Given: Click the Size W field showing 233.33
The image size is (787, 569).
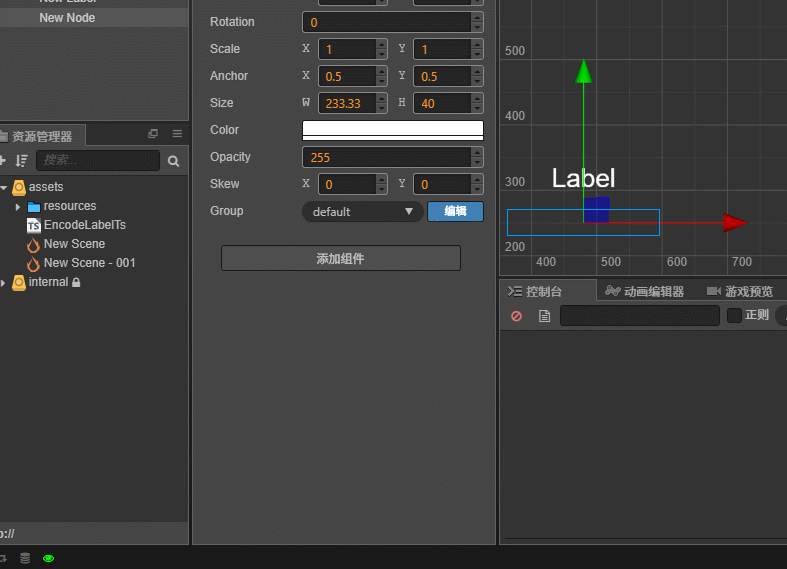Looking at the screenshot, I should 347,103.
